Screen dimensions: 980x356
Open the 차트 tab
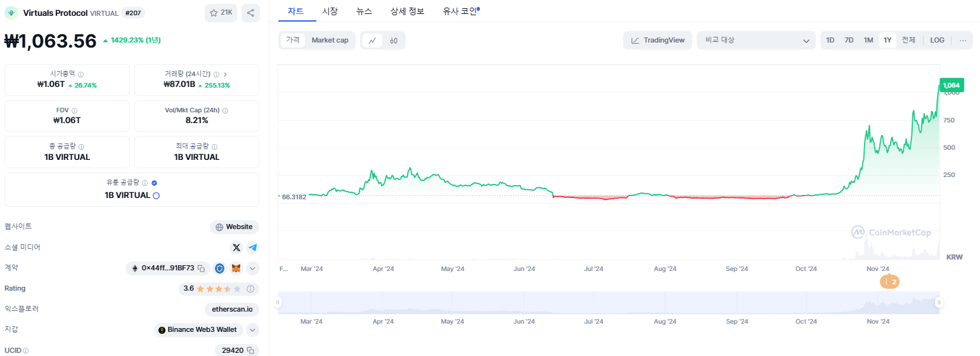(295, 11)
